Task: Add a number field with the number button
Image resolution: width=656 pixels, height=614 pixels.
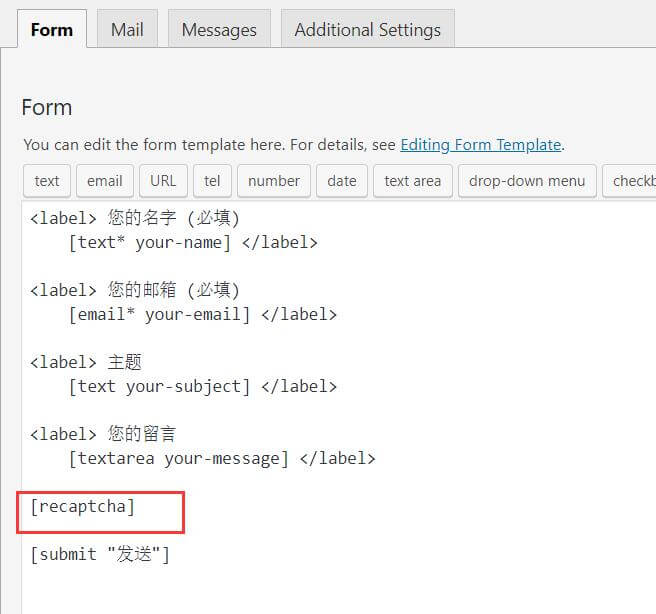Action: (x=273, y=181)
